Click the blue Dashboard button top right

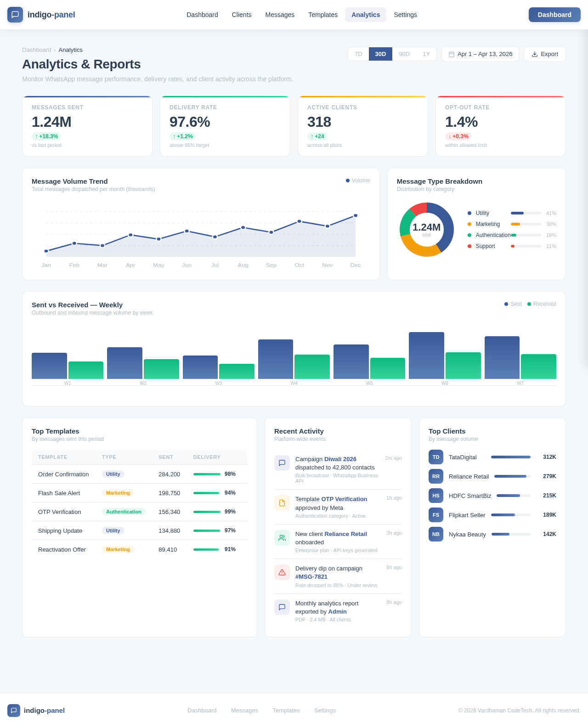pyautogui.click(x=554, y=15)
